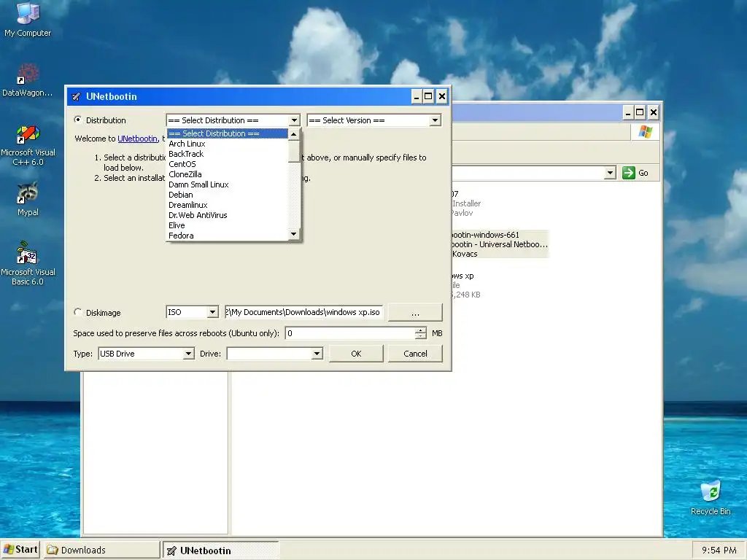The image size is (747, 560).
Task: Choose Debian from the distribution list
Action: click(228, 195)
